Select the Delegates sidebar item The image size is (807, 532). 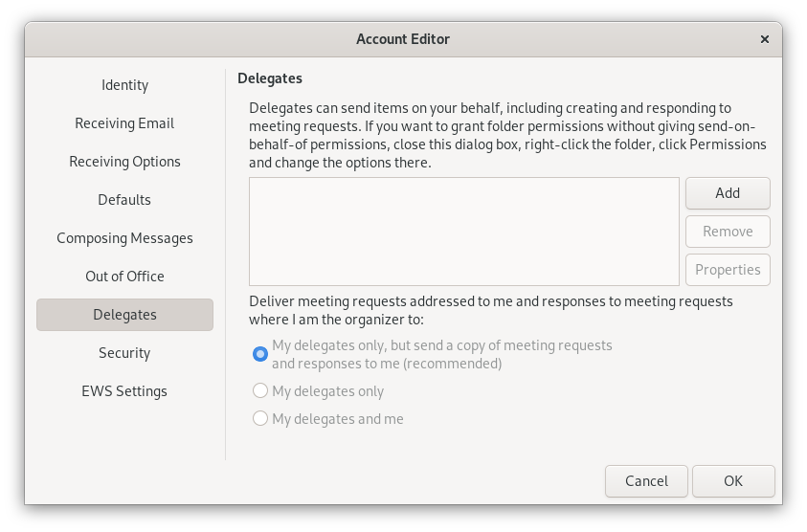pyautogui.click(x=124, y=315)
